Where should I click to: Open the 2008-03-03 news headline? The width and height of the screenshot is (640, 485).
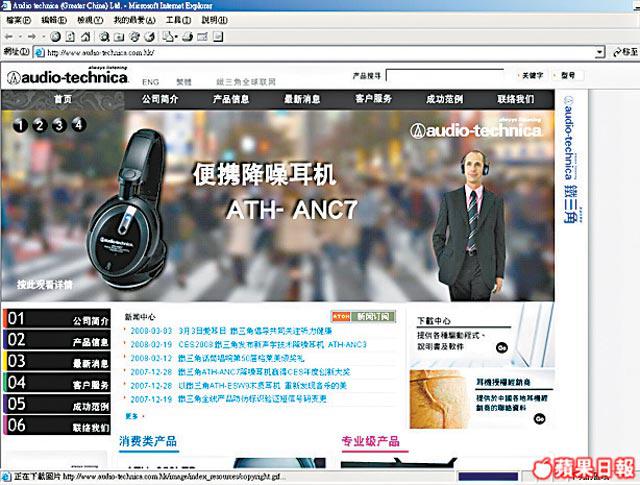coord(255,331)
